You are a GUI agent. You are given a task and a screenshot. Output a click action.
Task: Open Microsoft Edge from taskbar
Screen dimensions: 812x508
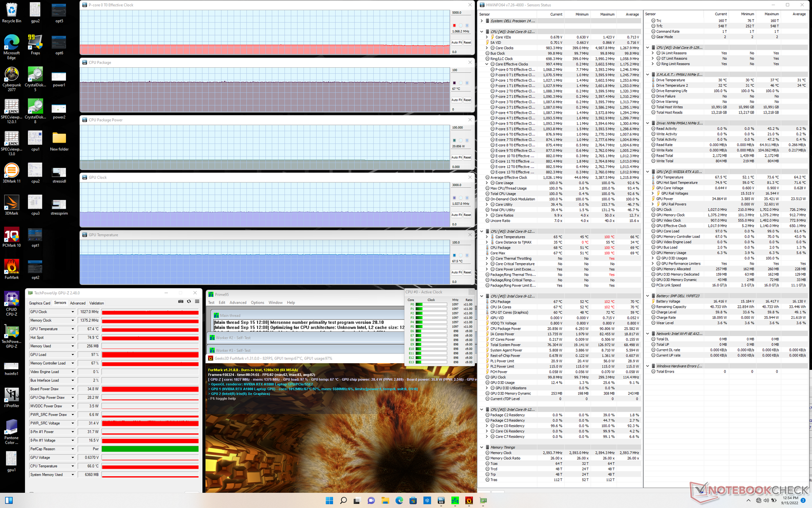point(399,501)
